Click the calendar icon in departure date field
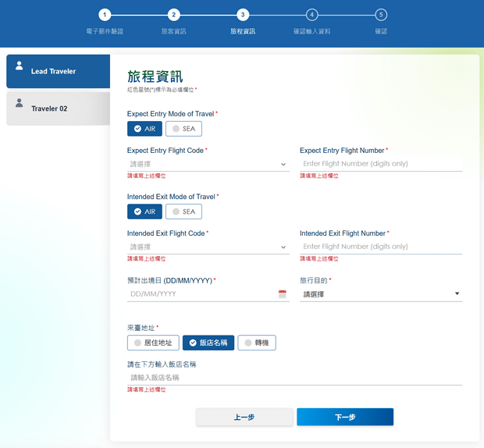Screen dimensions: 484x448 (283, 294)
